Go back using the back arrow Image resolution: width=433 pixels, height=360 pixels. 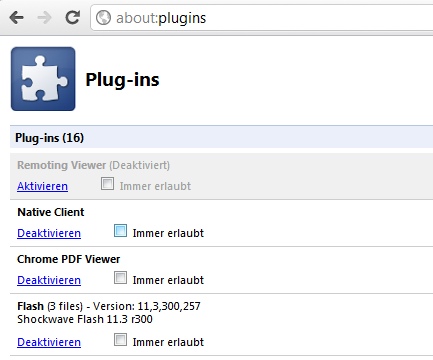pyautogui.click(x=17, y=17)
